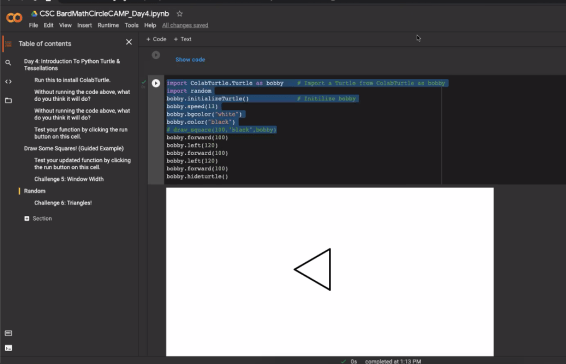
Task: Go to the first Without running the code above entry
Action: pos(82,95)
